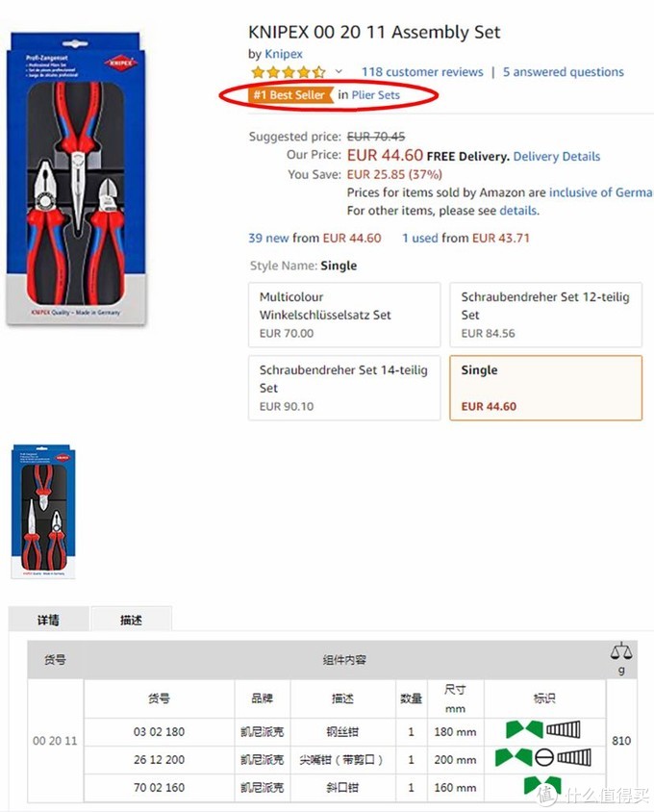Click marking icon for the 70 02 160 row

[542, 786]
